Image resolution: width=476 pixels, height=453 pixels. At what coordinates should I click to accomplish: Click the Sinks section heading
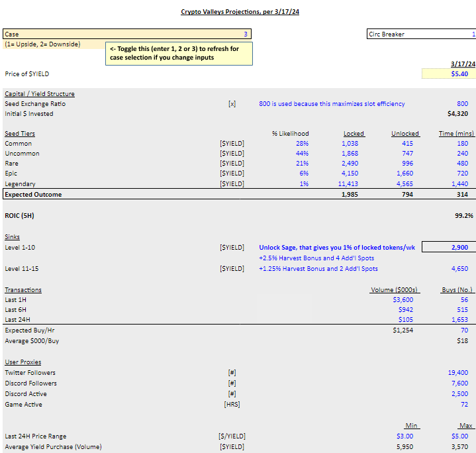point(12,237)
